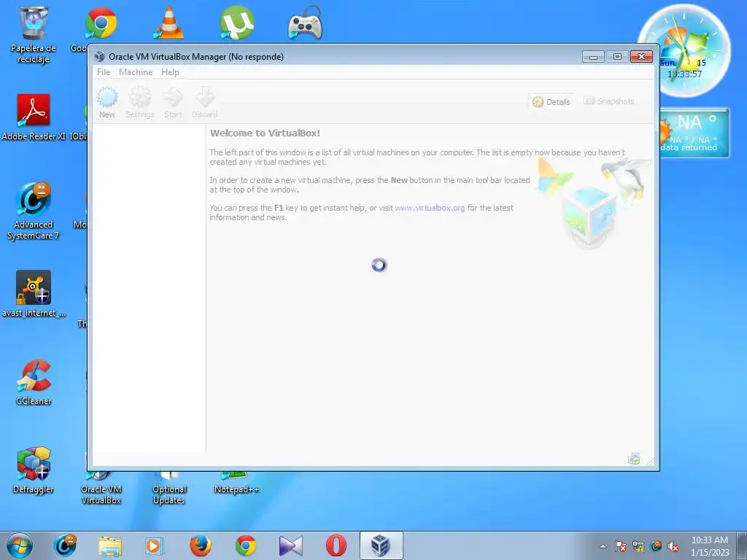Select the Advanced SystemCare 7 desktop icon

click(34, 211)
